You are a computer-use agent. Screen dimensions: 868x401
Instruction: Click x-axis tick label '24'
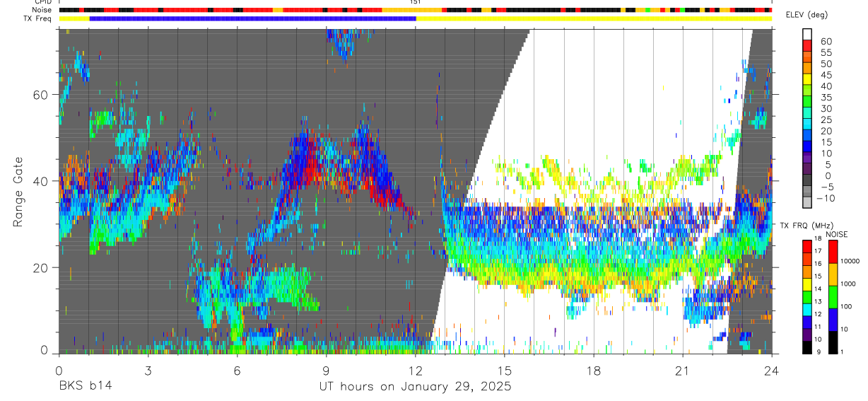click(771, 370)
